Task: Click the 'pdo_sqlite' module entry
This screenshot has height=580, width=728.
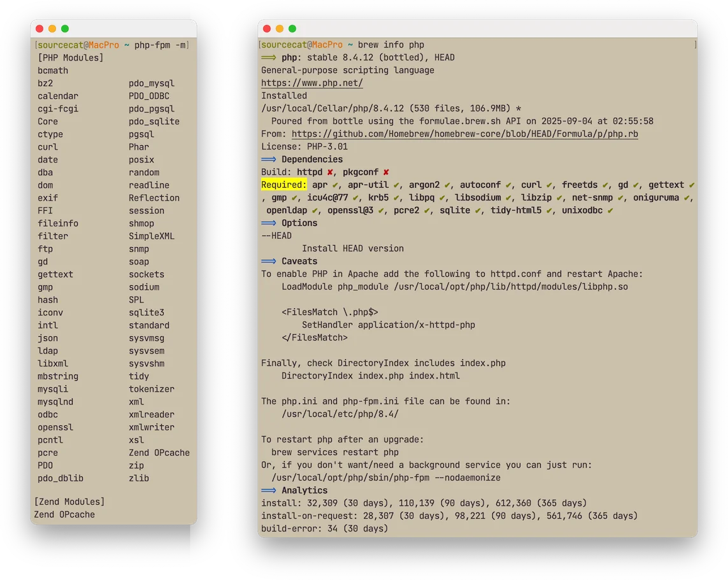Action: 154,122
